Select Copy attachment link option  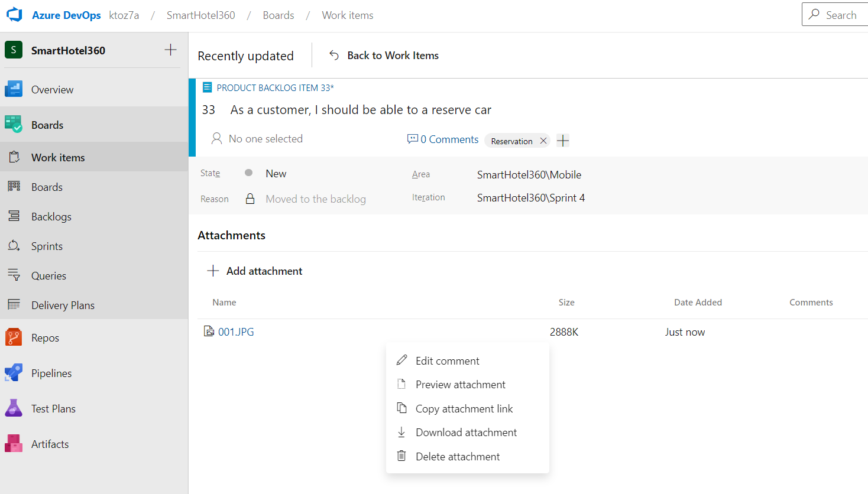point(464,408)
